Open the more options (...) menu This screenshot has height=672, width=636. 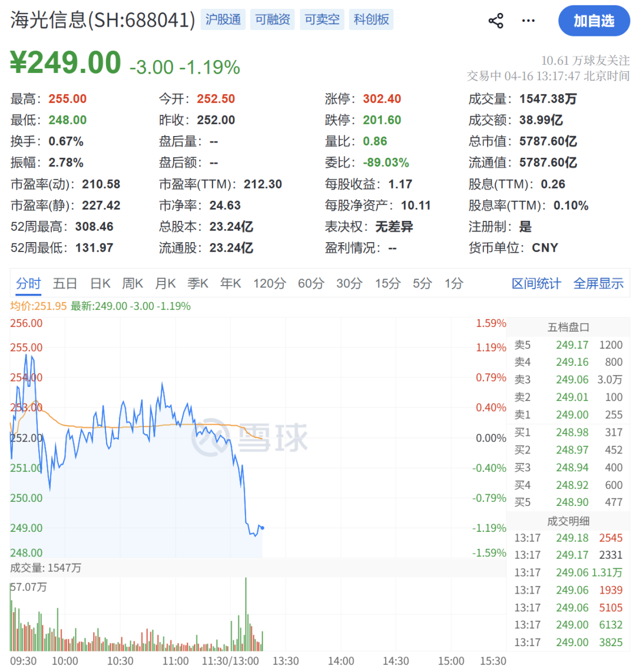coord(528,20)
